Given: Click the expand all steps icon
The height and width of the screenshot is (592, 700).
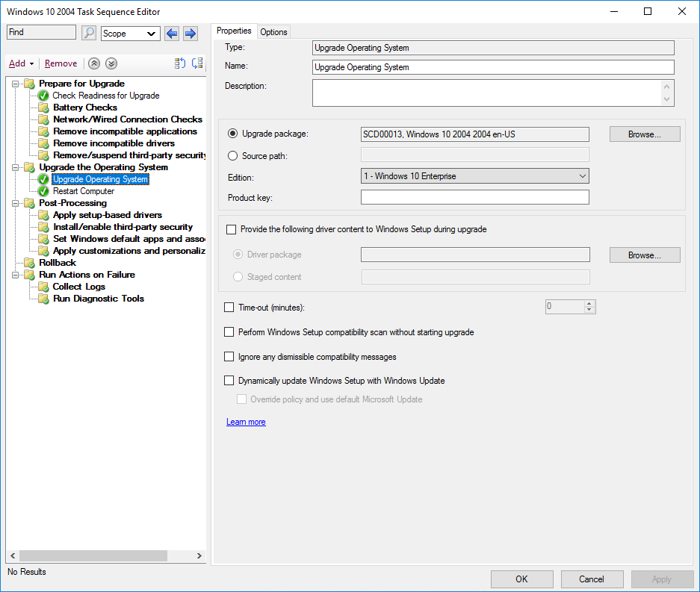Looking at the screenshot, I should point(180,63).
